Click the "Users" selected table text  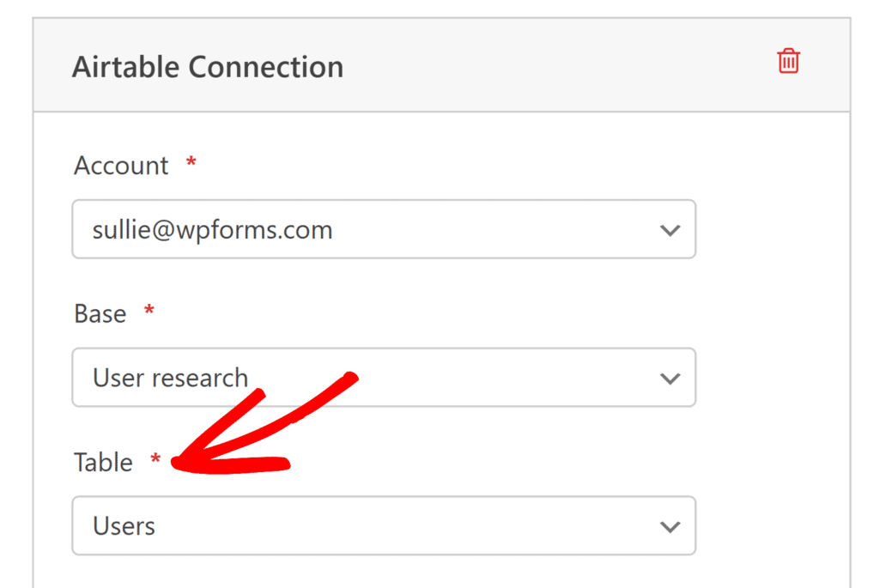pos(124,526)
